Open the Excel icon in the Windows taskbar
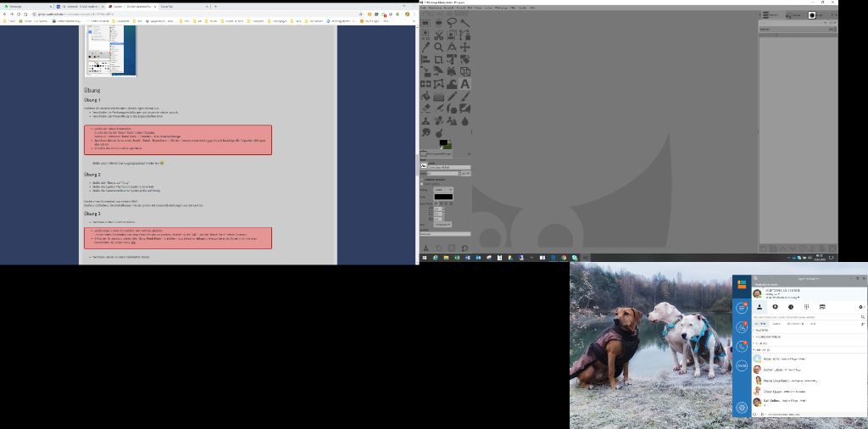 [x=457, y=258]
